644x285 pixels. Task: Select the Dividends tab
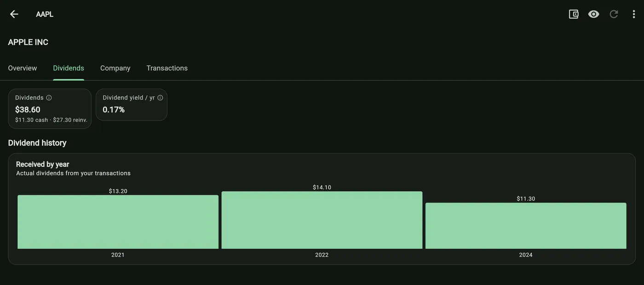[69, 68]
